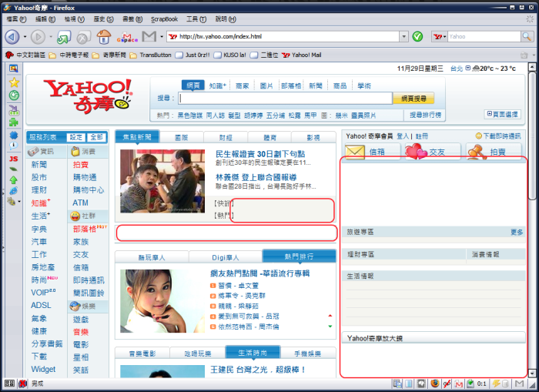Click the Yahoo search text input field
Viewport: 539px width, 392px height.
[x=285, y=99]
